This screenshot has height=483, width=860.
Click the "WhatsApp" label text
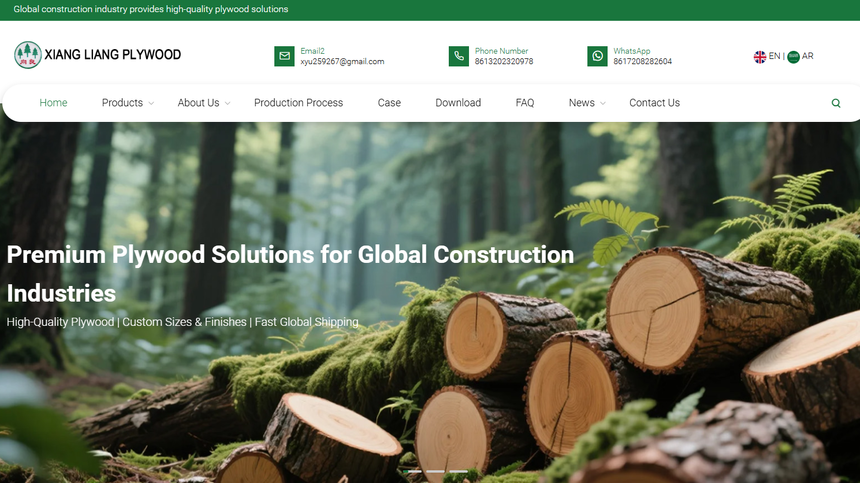tap(631, 51)
